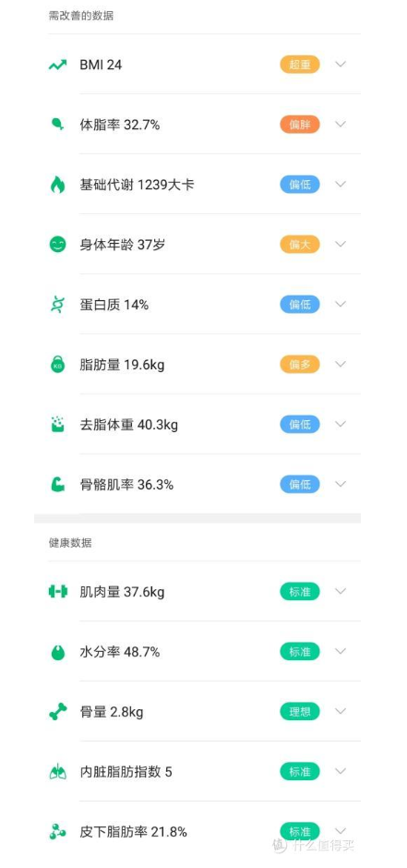The height and width of the screenshot is (868, 407).
Task: Expand the 水分率 48.7% chevron
Action: (x=341, y=651)
